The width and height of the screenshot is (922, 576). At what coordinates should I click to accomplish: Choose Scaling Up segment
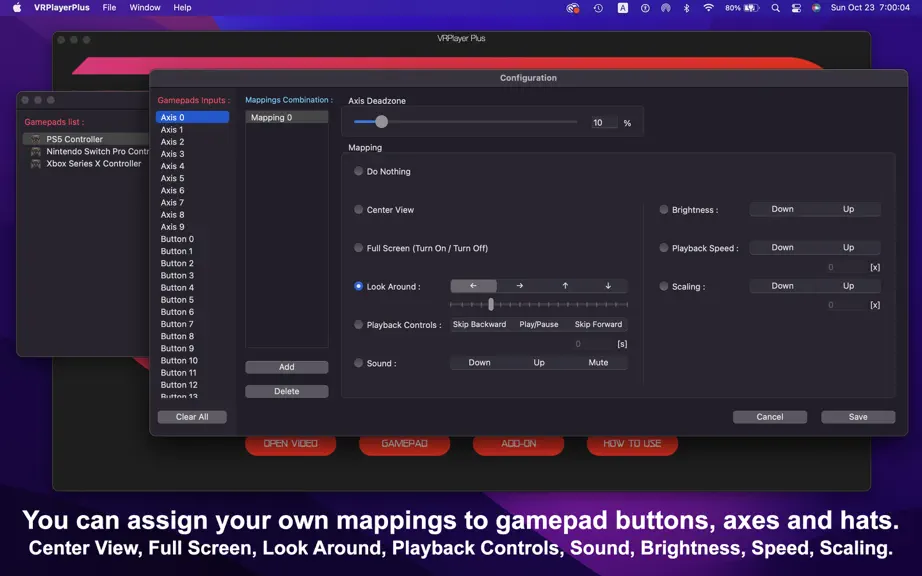coord(848,286)
